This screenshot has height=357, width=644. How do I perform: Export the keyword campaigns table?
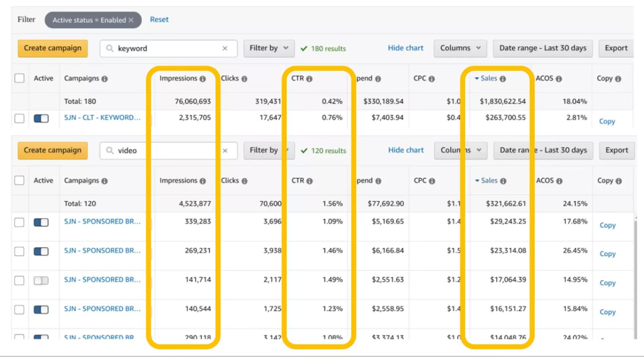coord(616,48)
